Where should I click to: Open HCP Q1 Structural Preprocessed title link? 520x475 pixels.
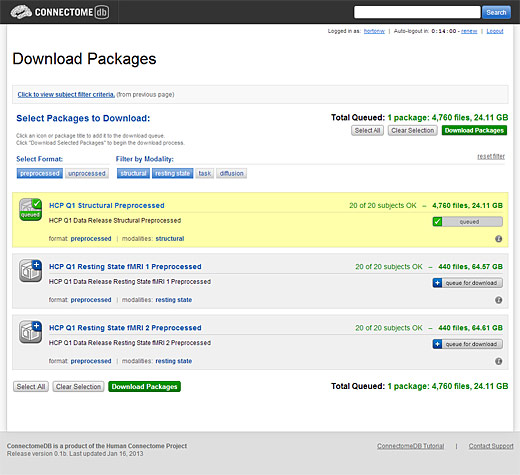click(x=107, y=205)
